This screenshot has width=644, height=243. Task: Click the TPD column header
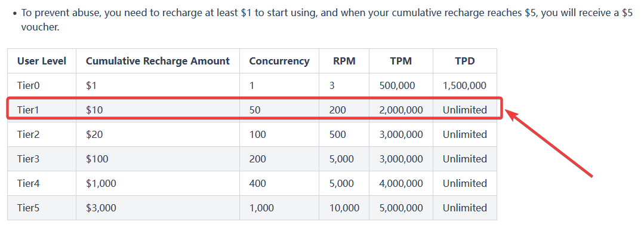tap(465, 61)
